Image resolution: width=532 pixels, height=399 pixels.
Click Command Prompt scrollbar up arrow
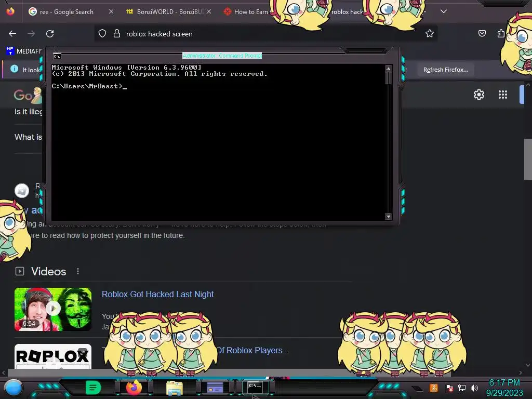[388, 68]
